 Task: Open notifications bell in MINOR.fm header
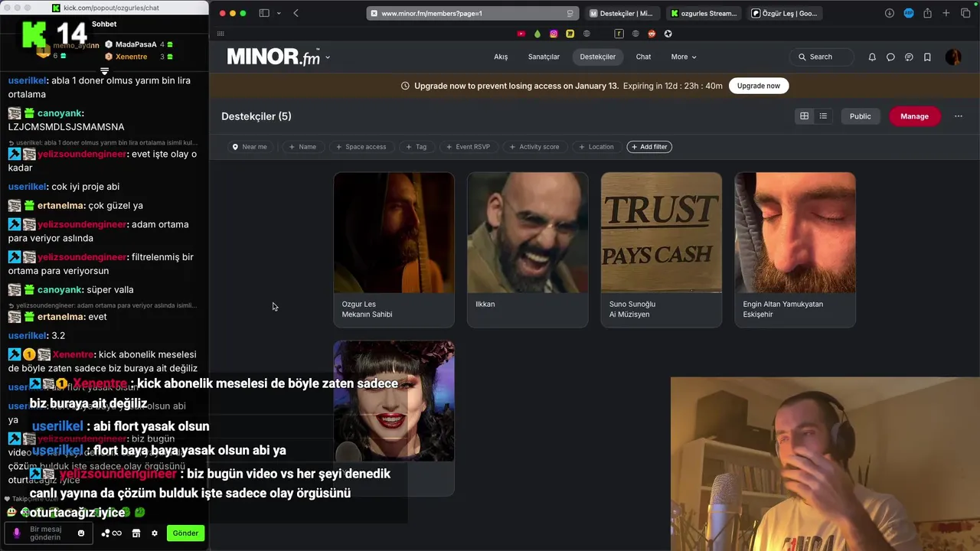click(872, 57)
